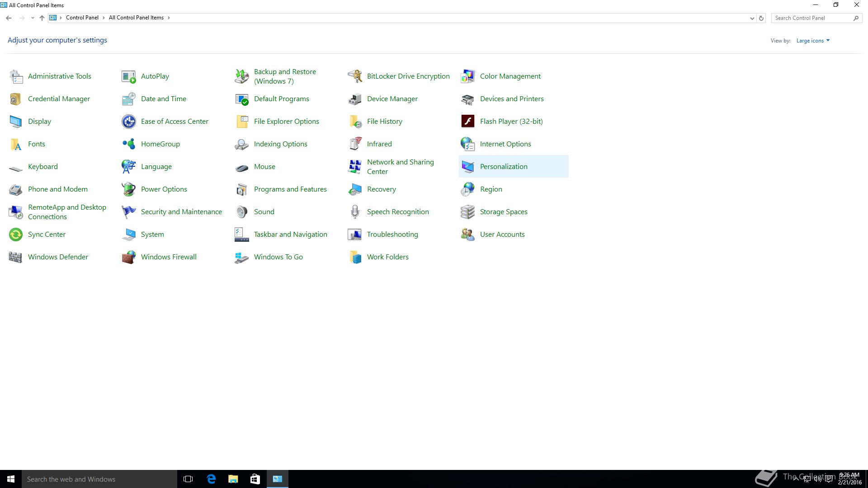Expand chevron after All Control Panel Items
This screenshot has width=868, height=488.
(x=169, y=18)
